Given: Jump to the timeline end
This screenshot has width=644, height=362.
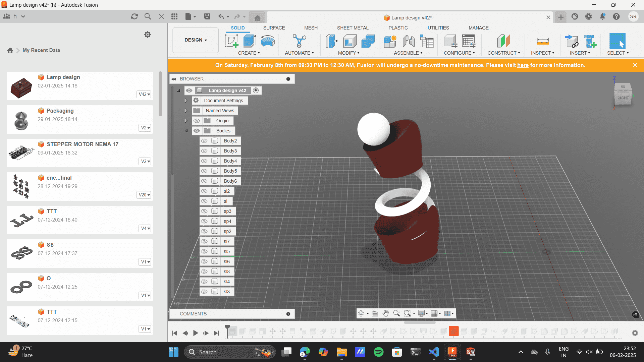Looking at the screenshot, I should point(216,333).
